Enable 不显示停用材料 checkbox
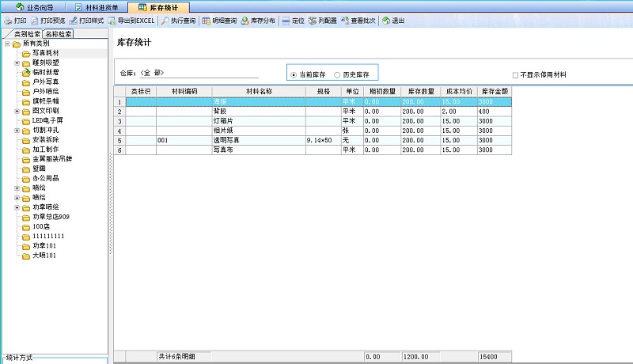Viewport: 633px width, 364px height. [x=515, y=75]
